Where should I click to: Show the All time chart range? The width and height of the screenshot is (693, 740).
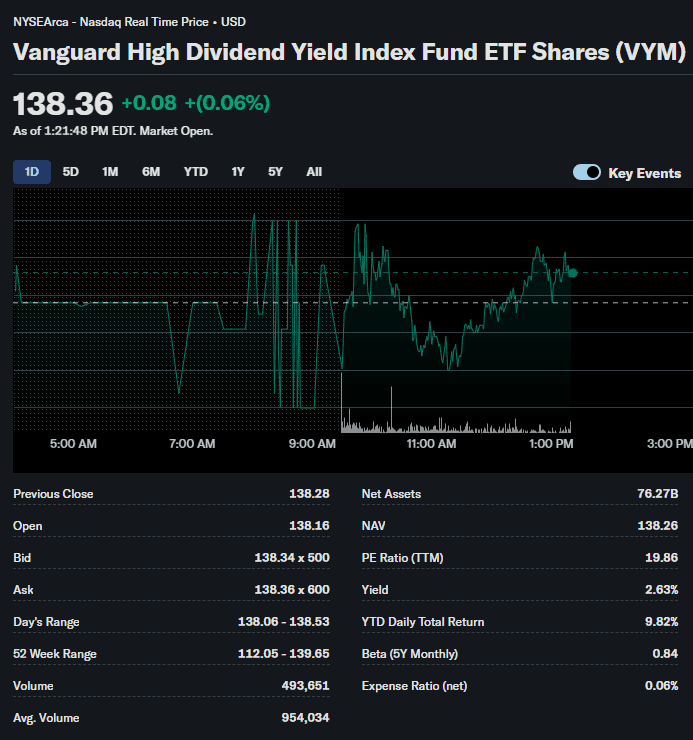pyautogui.click(x=314, y=172)
